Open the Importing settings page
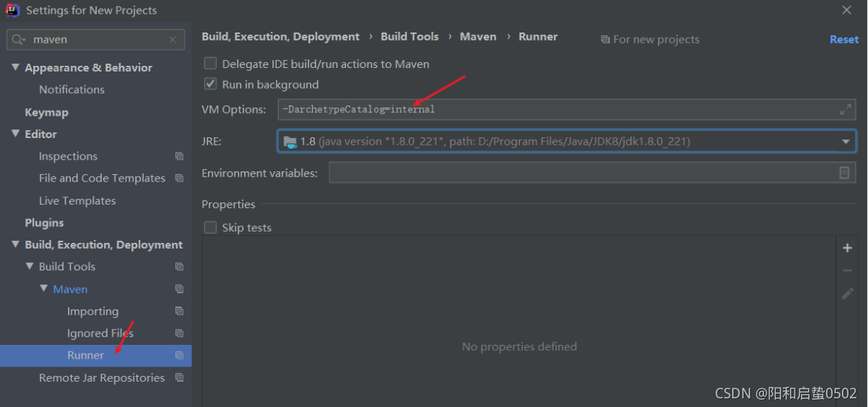This screenshot has height=407, width=868. (92, 311)
